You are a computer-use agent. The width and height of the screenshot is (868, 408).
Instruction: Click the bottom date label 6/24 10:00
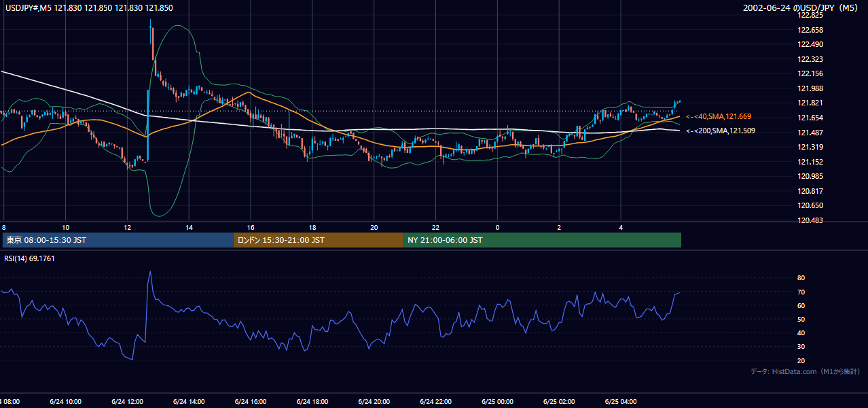65,401
